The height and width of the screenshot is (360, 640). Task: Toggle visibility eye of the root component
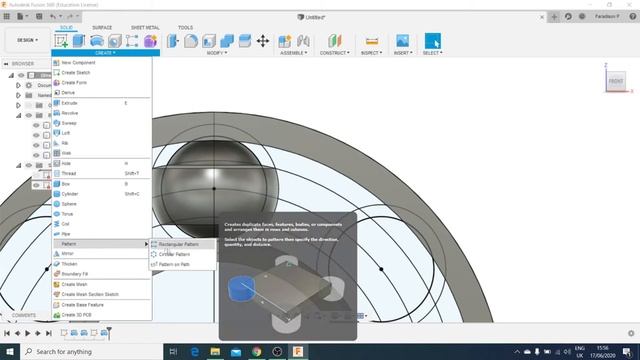click(x=21, y=75)
